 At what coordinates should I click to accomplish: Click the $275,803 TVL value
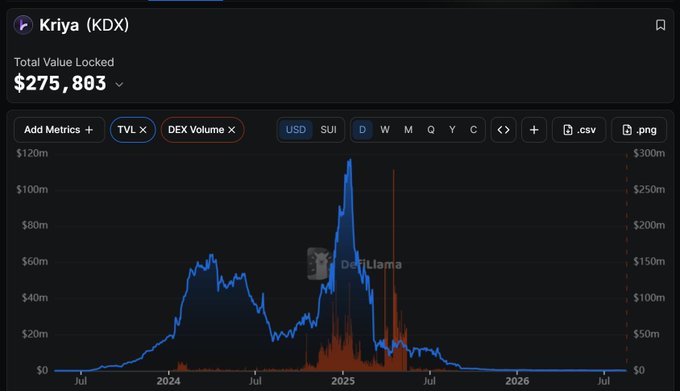(x=60, y=83)
